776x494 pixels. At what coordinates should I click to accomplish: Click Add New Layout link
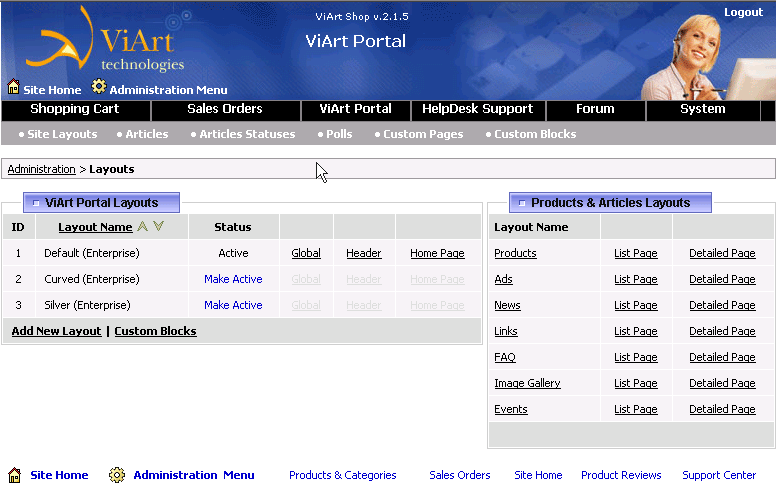(x=56, y=331)
